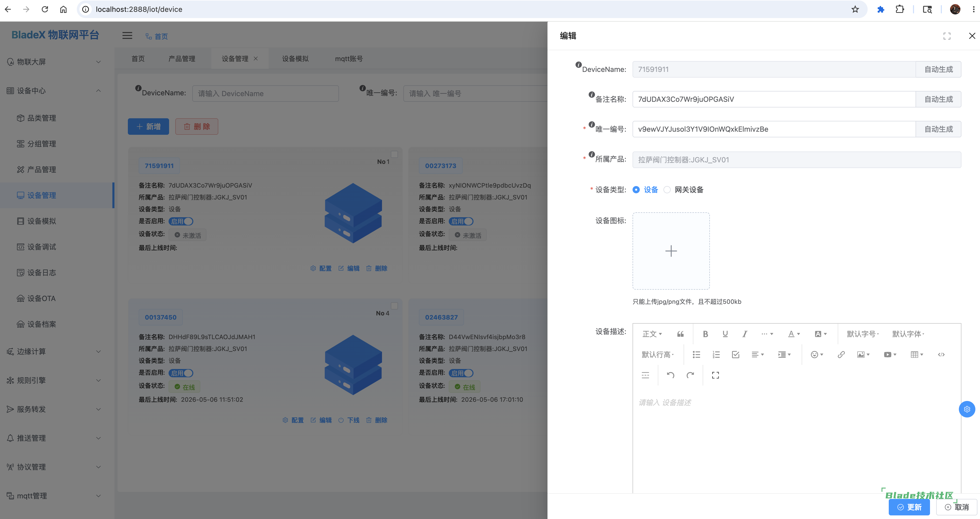Screen dimensions: 980x519
Task: Auto-generate the 唯一编号 value
Action: click(x=939, y=129)
